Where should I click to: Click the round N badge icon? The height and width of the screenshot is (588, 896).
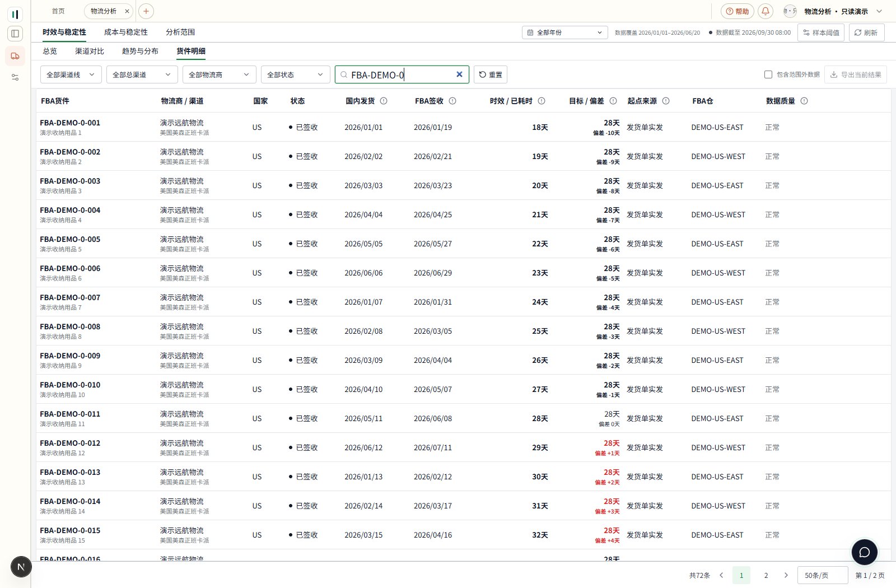point(21,567)
